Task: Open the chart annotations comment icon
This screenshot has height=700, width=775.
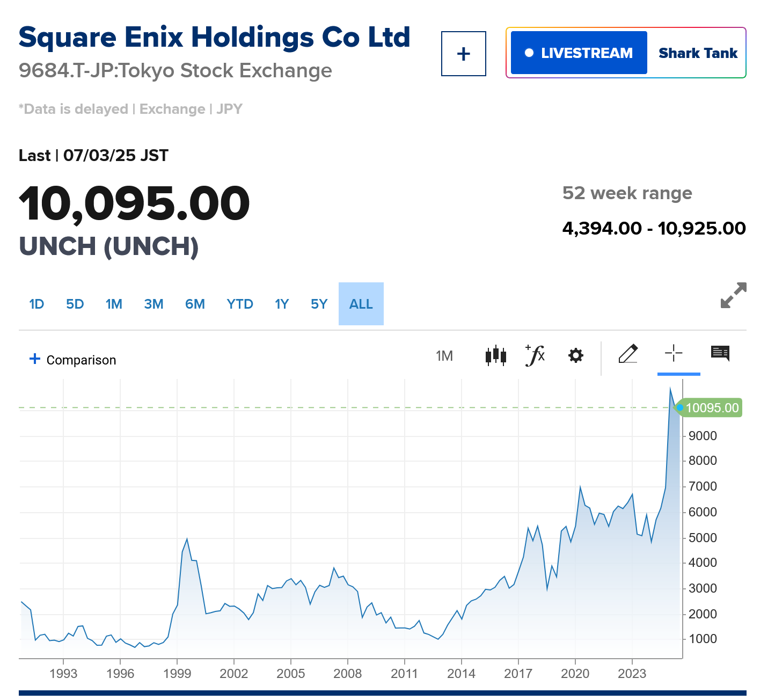Action: pyautogui.click(x=720, y=353)
